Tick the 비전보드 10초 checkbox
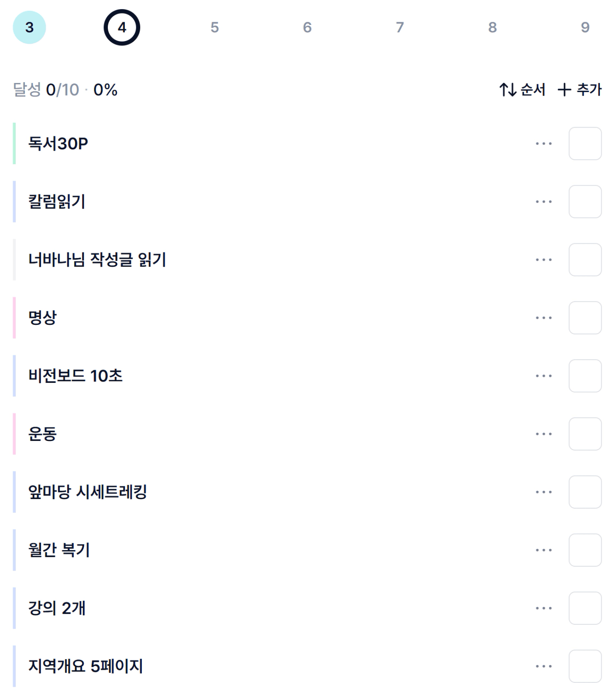Viewport: 616px width, 699px height. point(585,376)
